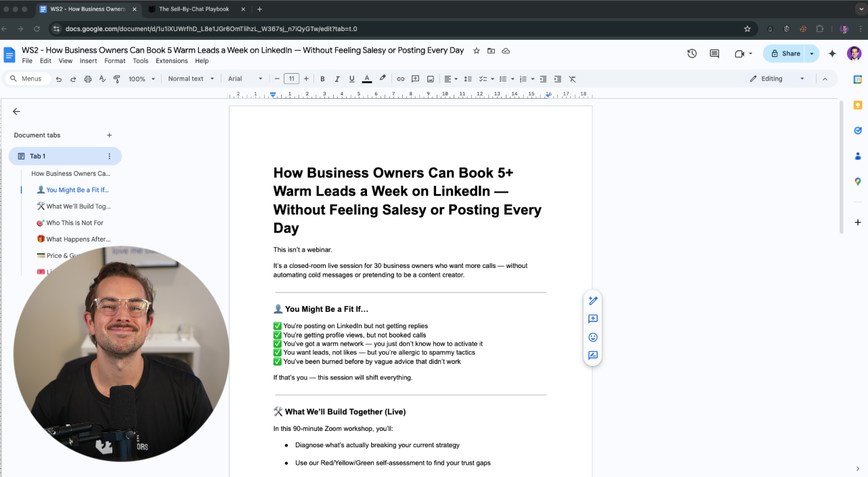Click the insert link icon

(x=400, y=79)
